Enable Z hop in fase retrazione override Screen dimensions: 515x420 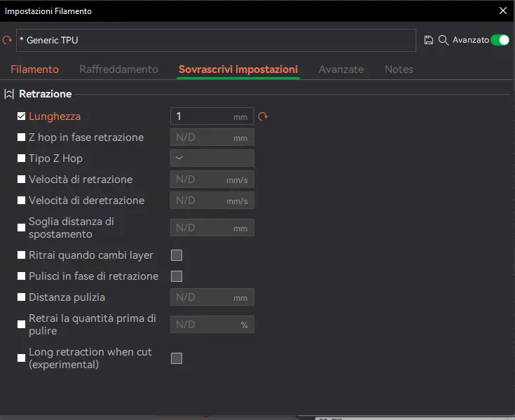click(x=21, y=137)
